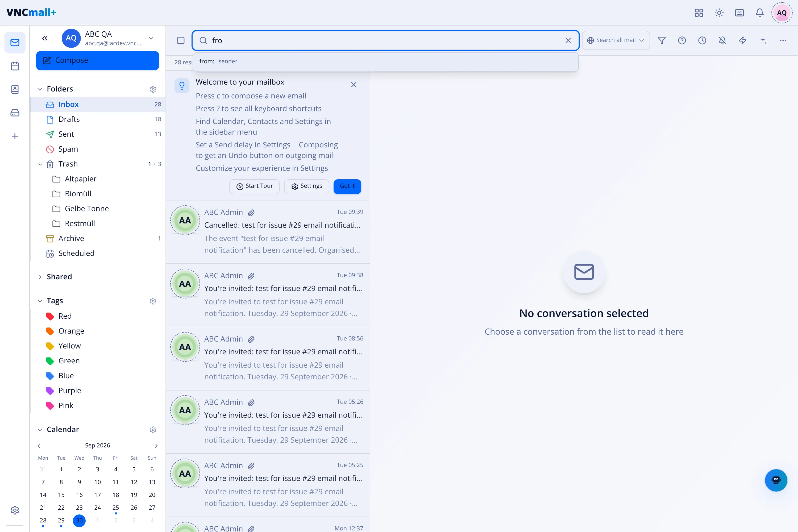The image size is (798, 532).
Task: Toggle the light theme sun icon
Action: click(x=719, y=13)
